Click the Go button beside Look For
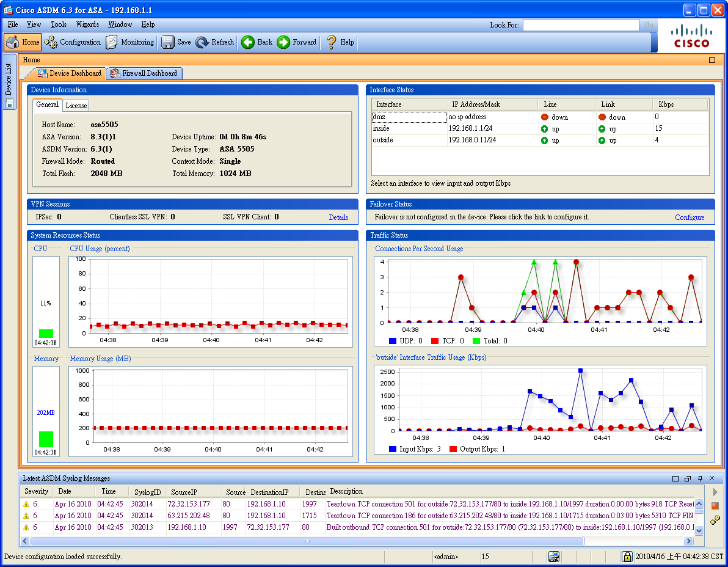This screenshot has height=567, width=728. click(x=649, y=25)
